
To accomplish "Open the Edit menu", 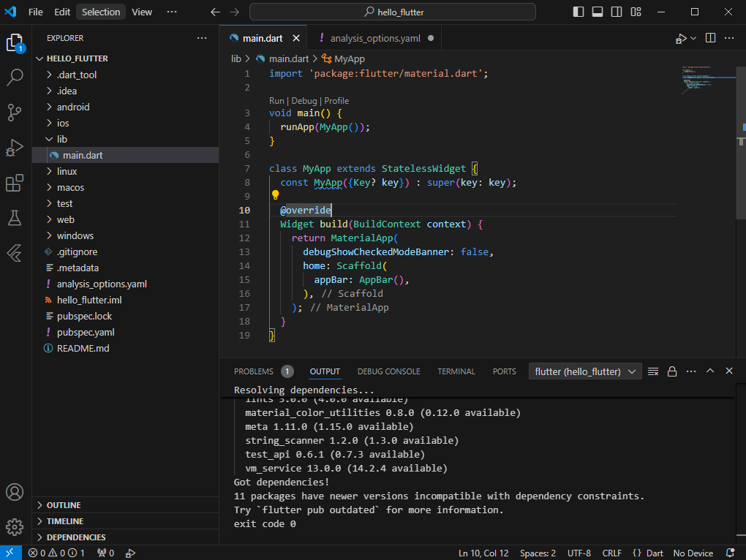I will pos(62,12).
